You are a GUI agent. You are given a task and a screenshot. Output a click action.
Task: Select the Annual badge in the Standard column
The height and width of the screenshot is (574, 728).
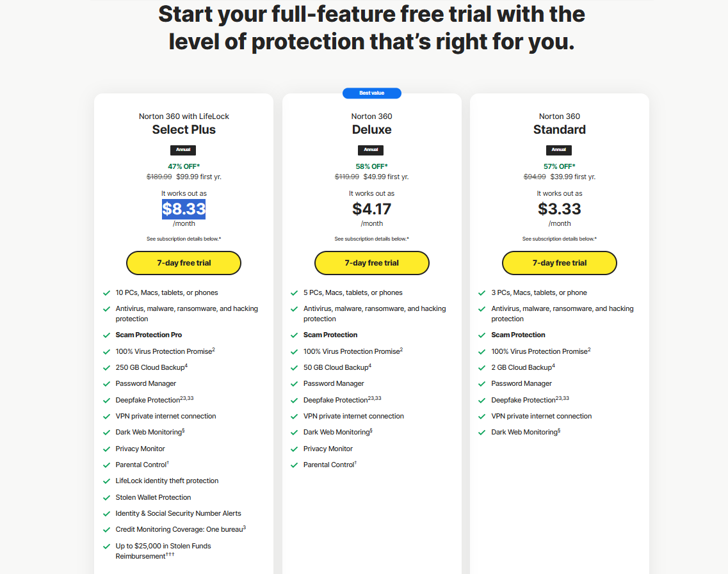pyautogui.click(x=558, y=150)
